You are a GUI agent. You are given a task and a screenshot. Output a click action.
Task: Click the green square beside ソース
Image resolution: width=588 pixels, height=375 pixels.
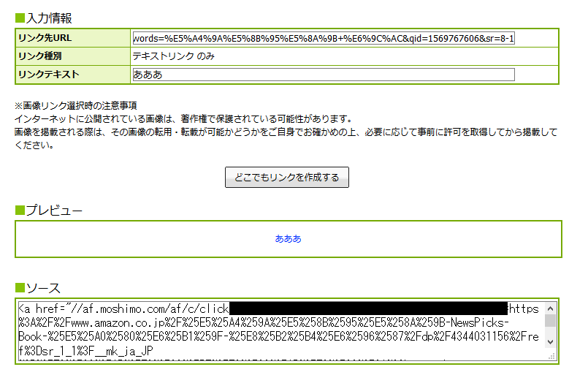click(20, 288)
